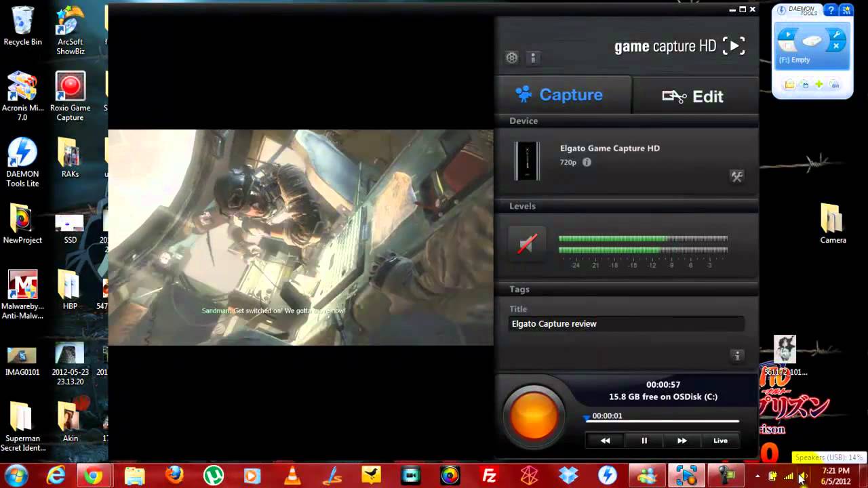Open the clock showing 7:21 PM
The image size is (868, 488).
pos(835,476)
